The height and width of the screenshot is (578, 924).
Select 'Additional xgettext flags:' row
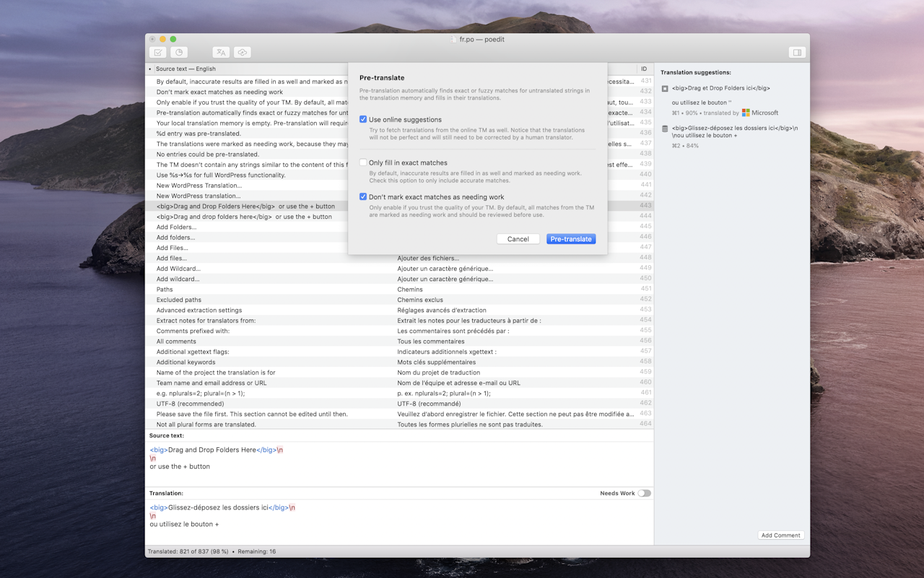[399, 352]
